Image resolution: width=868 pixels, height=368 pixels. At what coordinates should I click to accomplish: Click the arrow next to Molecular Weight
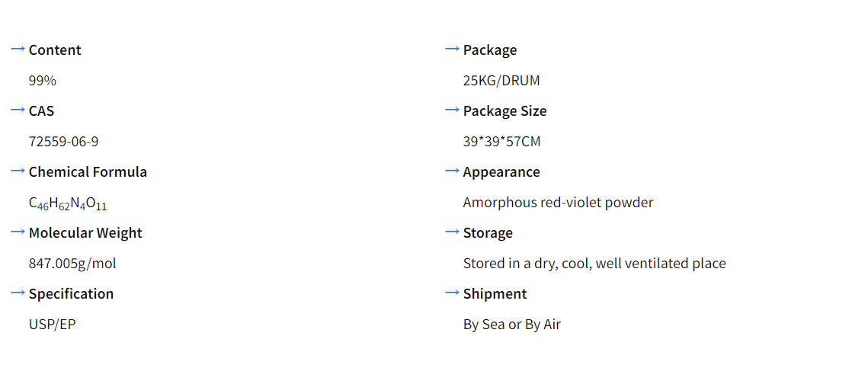(x=18, y=232)
